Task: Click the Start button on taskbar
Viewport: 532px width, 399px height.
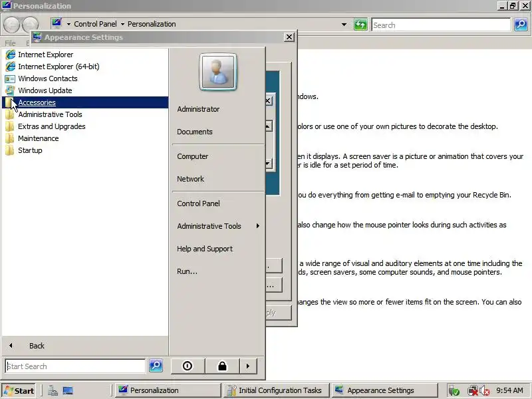Action: pyautogui.click(x=19, y=390)
